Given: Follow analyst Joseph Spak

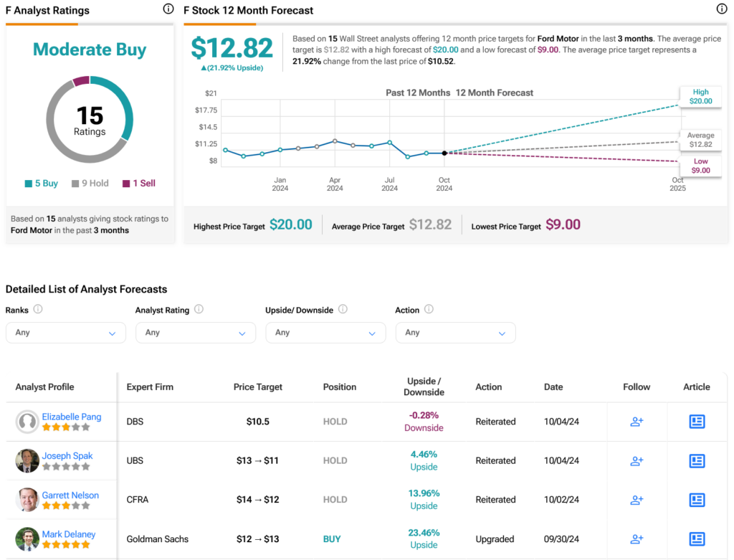Looking at the screenshot, I should [x=637, y=461].
